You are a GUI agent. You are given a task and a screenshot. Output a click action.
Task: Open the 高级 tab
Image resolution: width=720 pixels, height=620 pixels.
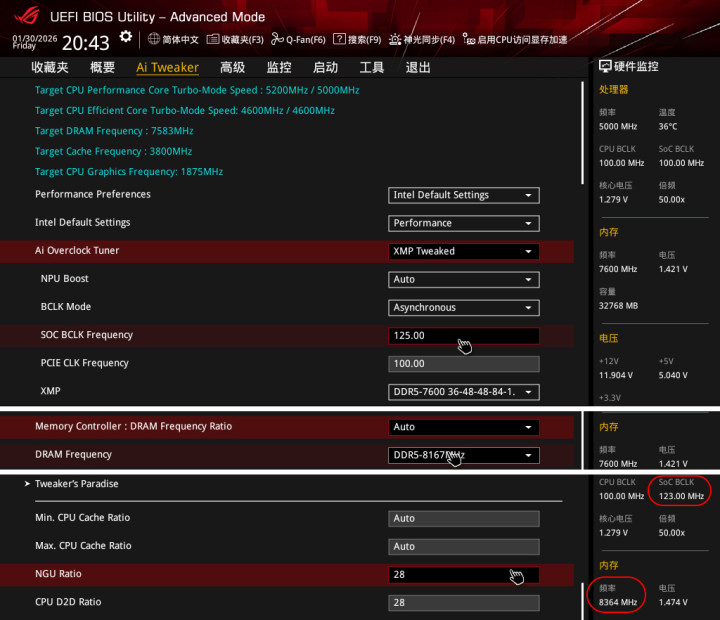[232, 68]
